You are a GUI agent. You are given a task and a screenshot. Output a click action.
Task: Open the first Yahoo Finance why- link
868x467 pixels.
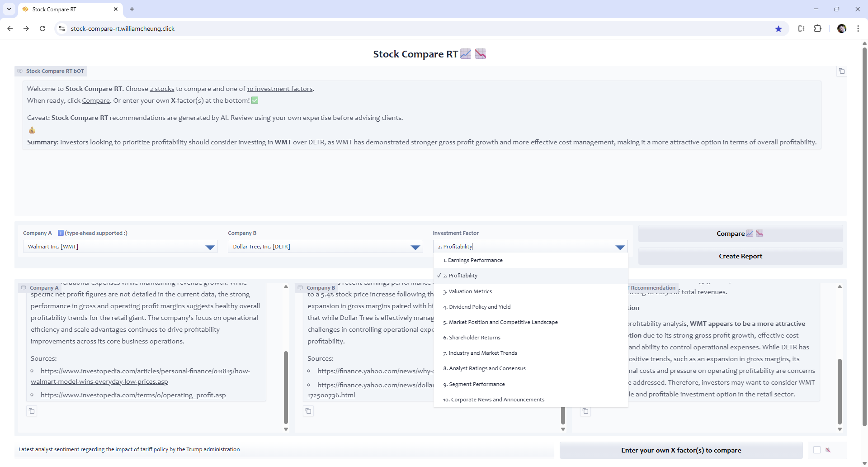point(375,371)
